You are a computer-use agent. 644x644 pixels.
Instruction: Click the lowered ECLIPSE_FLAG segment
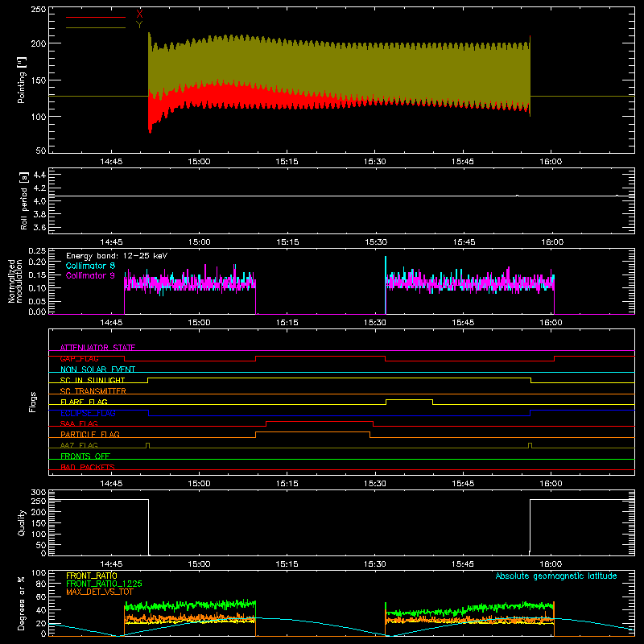(339, 415)
